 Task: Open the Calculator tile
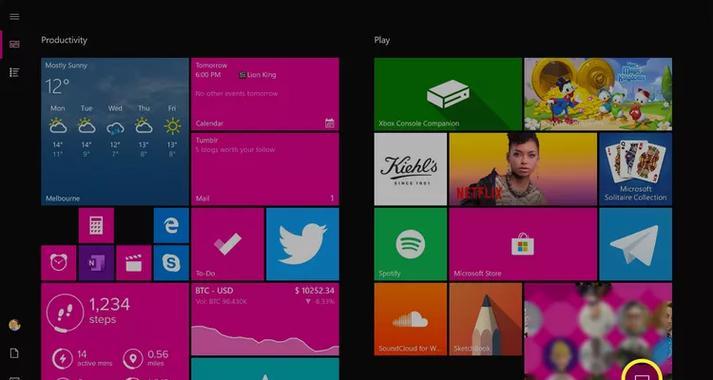tap(96, 225)
